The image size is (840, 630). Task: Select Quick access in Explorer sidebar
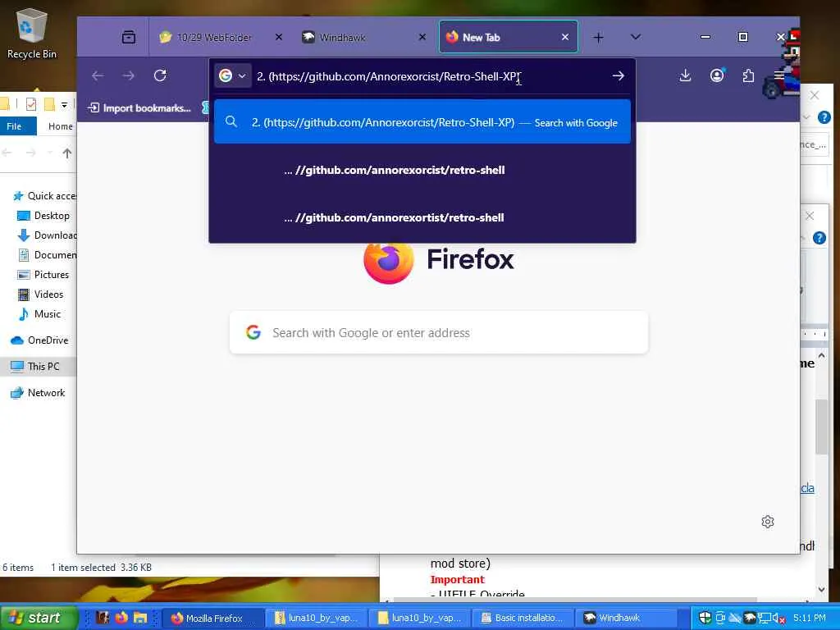point(46,195)
